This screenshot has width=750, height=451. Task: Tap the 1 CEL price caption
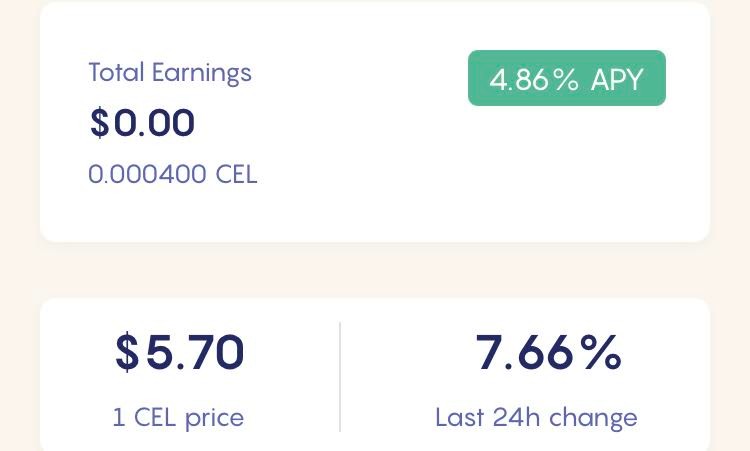coord(178,418)
